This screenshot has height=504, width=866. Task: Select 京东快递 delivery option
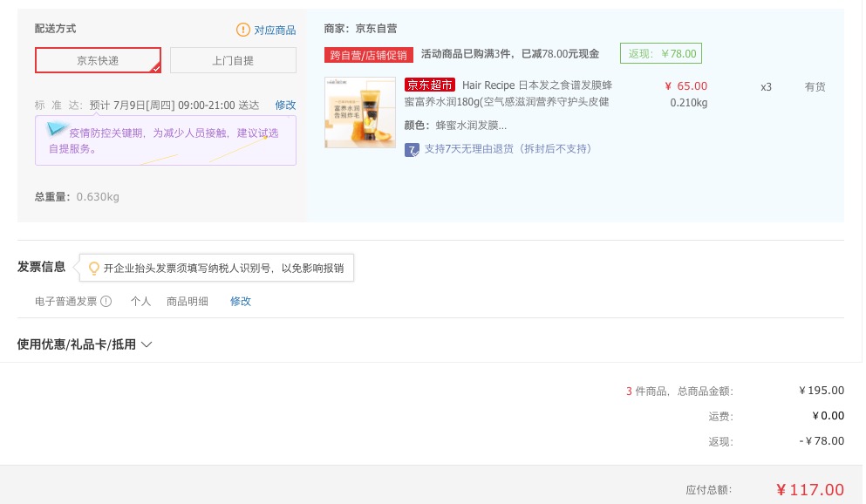98,60
